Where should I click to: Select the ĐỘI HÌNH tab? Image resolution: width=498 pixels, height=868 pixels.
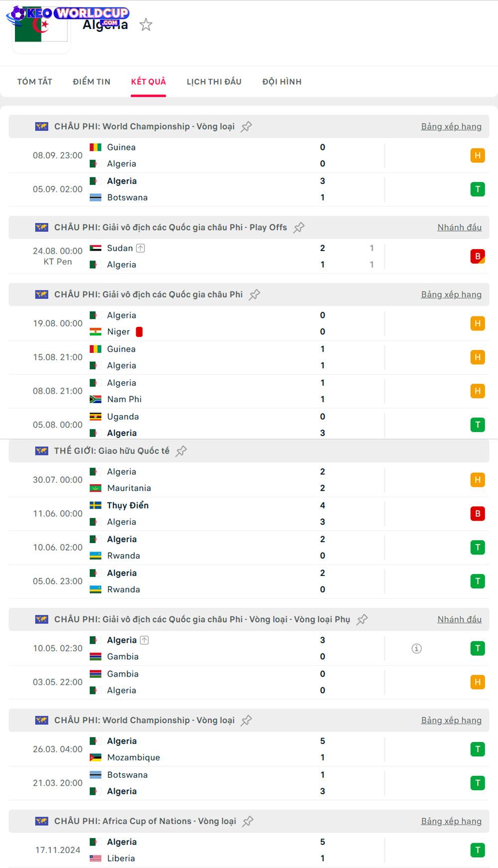pos(282,82)
